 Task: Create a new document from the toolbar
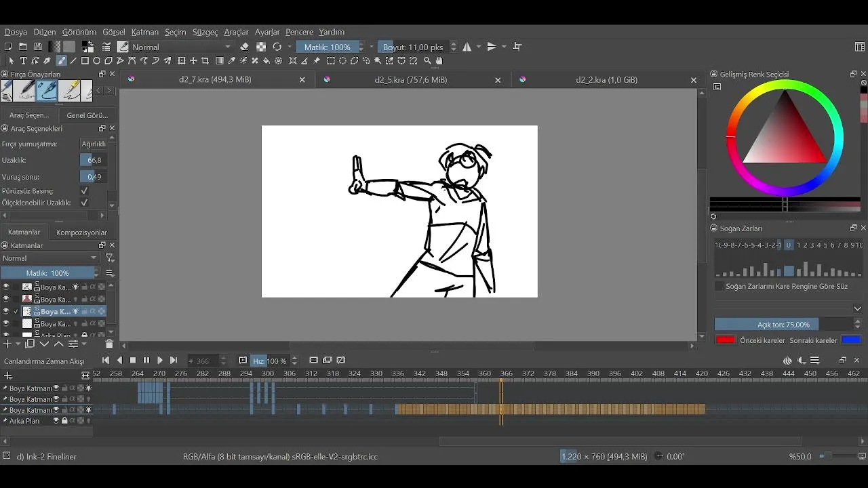(8, 47)
